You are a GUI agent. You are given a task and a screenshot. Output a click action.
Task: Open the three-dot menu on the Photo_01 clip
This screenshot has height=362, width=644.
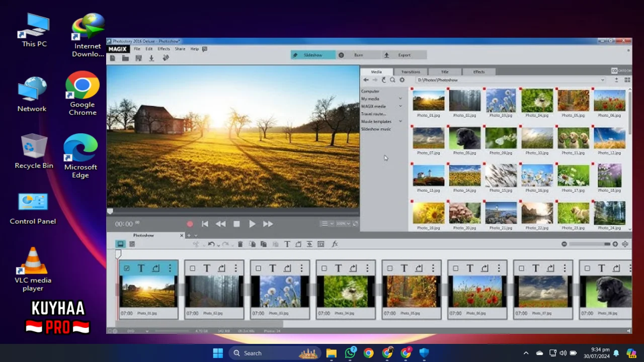pyautogui.click(x=170, y=268)
